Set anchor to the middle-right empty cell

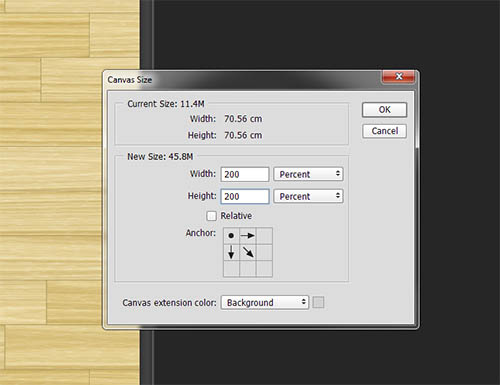coord(264,252)
